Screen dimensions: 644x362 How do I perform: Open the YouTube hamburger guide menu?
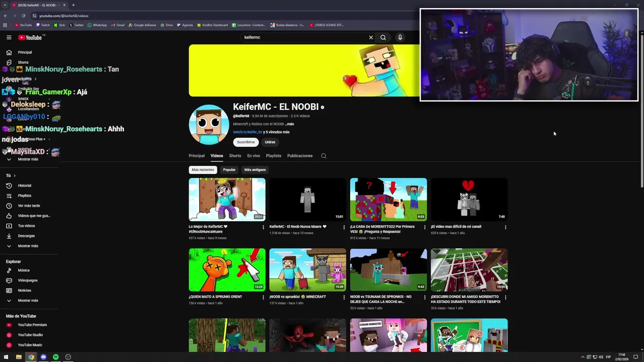9,37
